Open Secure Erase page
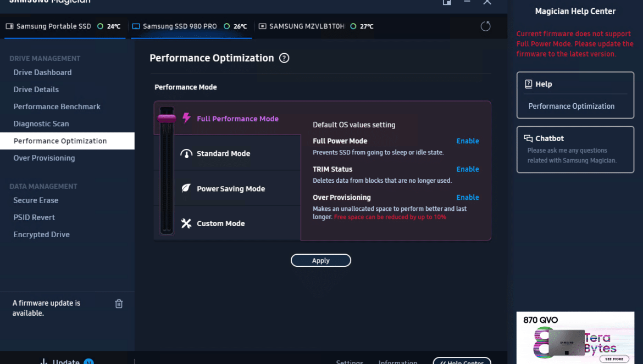 [x=36, y=200]
